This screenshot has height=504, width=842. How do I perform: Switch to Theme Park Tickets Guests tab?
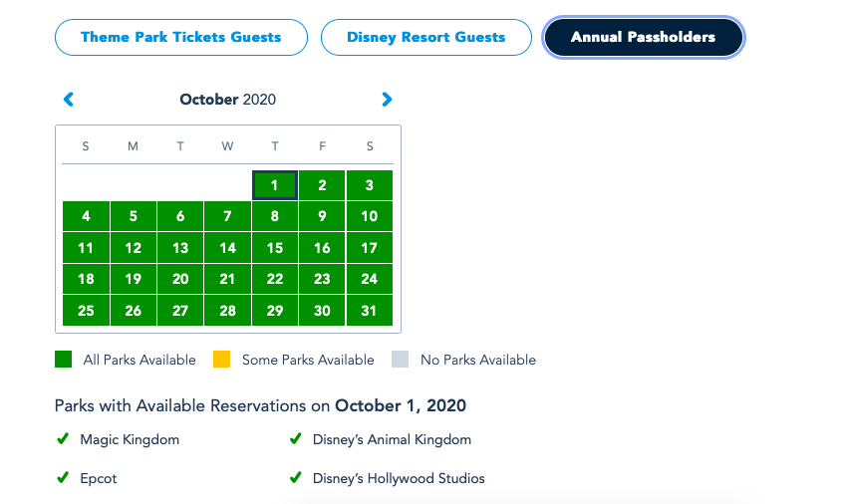[x=180, y=38]
